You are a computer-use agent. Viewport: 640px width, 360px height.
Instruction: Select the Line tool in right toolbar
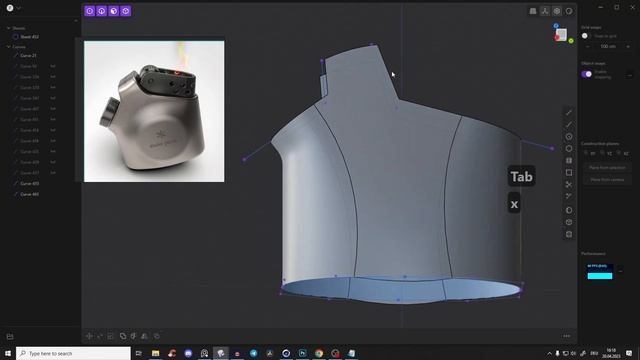569,112
